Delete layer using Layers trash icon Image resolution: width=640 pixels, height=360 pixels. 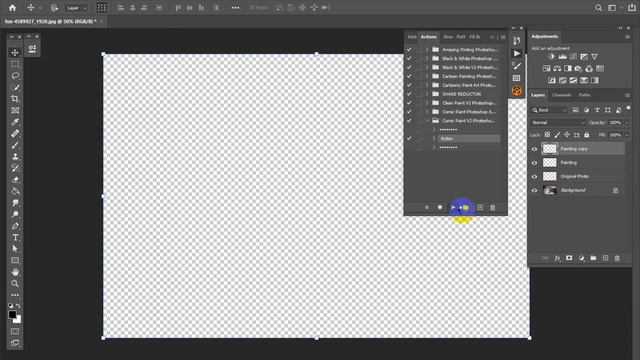pos(617,258)
